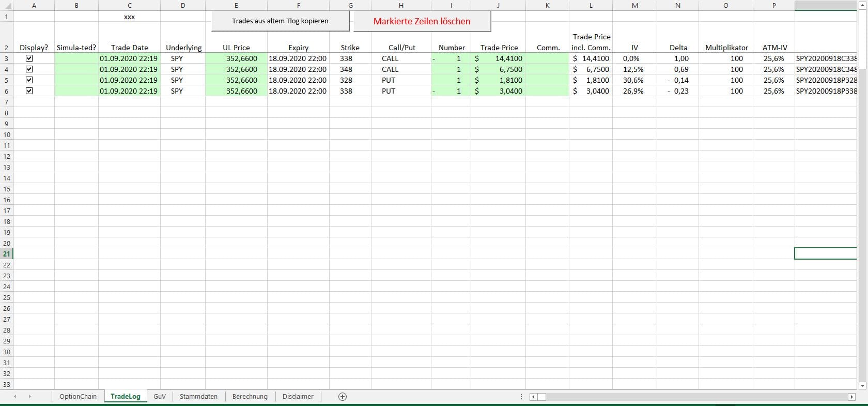Go to the Berechnung sheet tab
The height and width of the screenshot is (406, 868).
250,397
